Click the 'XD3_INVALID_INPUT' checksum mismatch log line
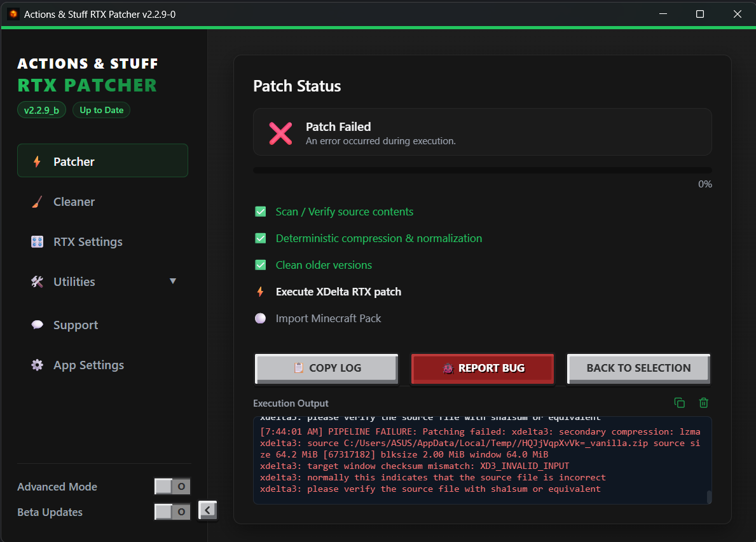Viewport: 756px width, 542px height. [415, 466]
